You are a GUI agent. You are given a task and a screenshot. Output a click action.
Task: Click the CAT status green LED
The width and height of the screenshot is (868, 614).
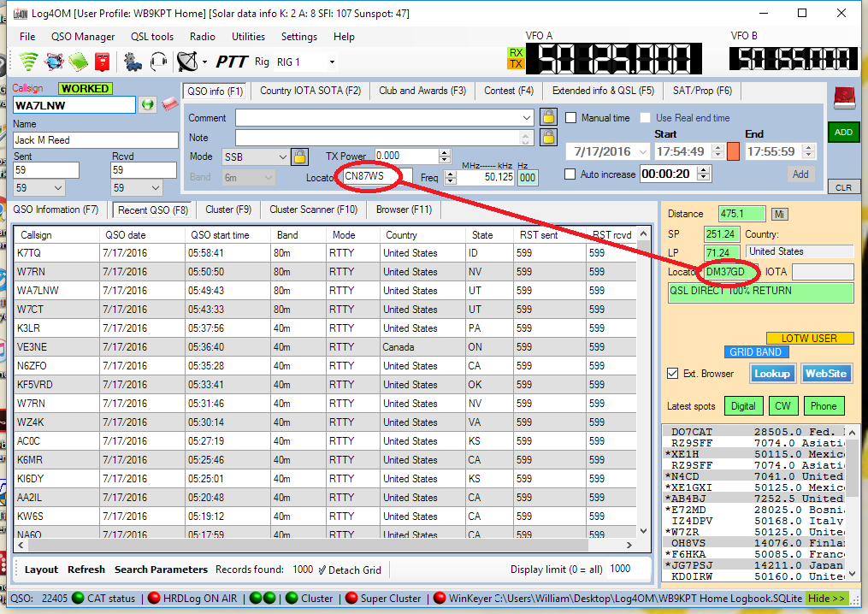pyautogui.click(x=78, y=598)
